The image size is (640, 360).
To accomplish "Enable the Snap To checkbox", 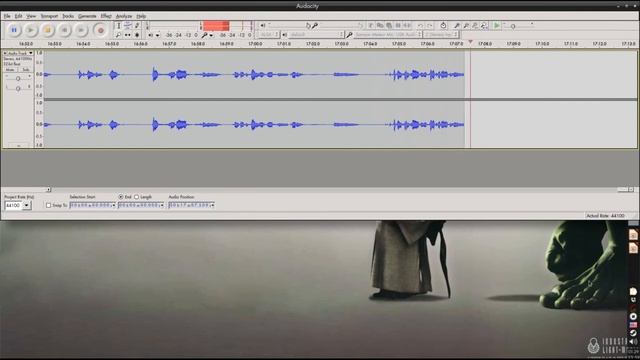I will [49, 205].
